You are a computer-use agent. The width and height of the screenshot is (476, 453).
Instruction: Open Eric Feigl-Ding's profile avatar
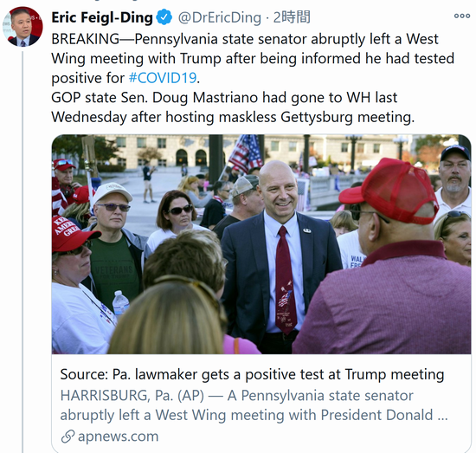[23, 27]
